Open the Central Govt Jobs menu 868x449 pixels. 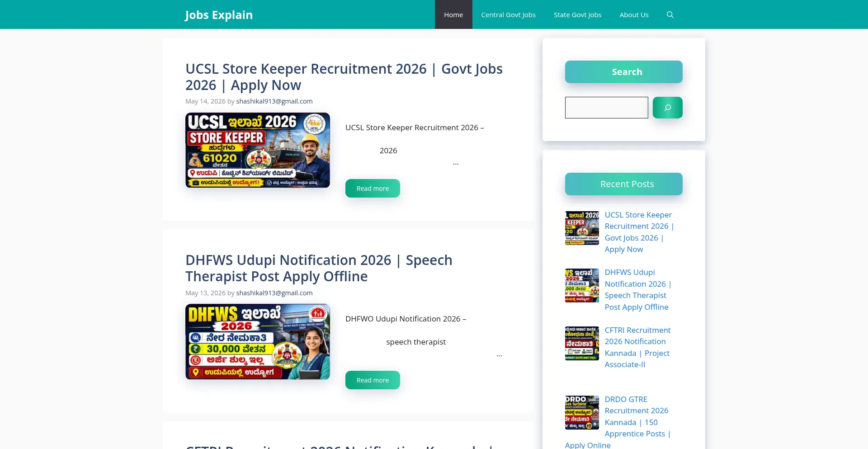[x=508, y=14]
